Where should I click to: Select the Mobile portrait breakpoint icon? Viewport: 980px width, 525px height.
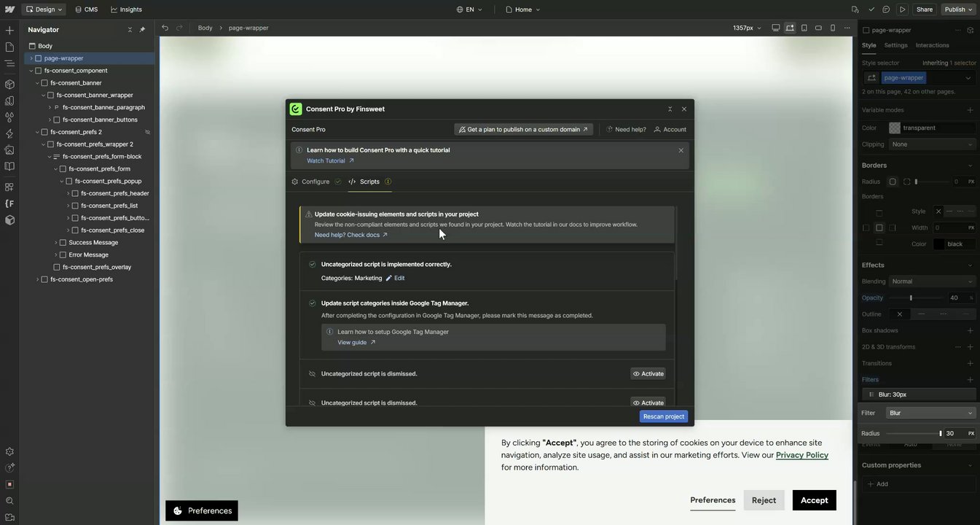833,28
